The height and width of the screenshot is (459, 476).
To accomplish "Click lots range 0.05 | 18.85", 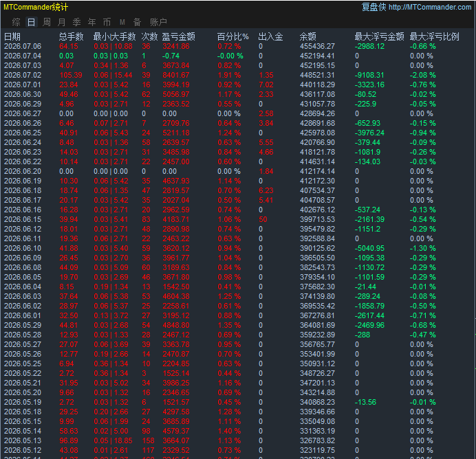I will pyautogui.click(x=113, y=441).
